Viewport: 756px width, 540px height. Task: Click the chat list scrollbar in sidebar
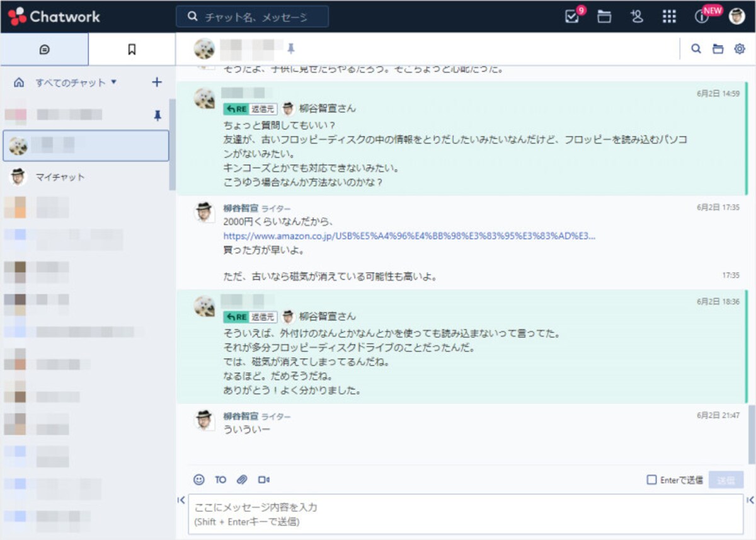point(173,145)
